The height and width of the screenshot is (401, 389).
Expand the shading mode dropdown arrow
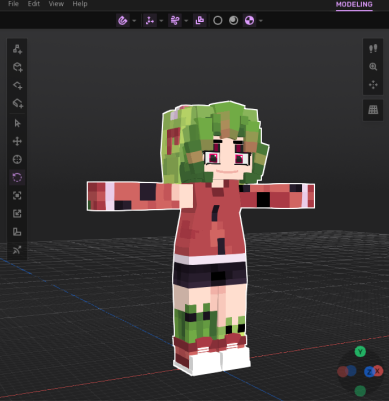click(x=261, y=21)
